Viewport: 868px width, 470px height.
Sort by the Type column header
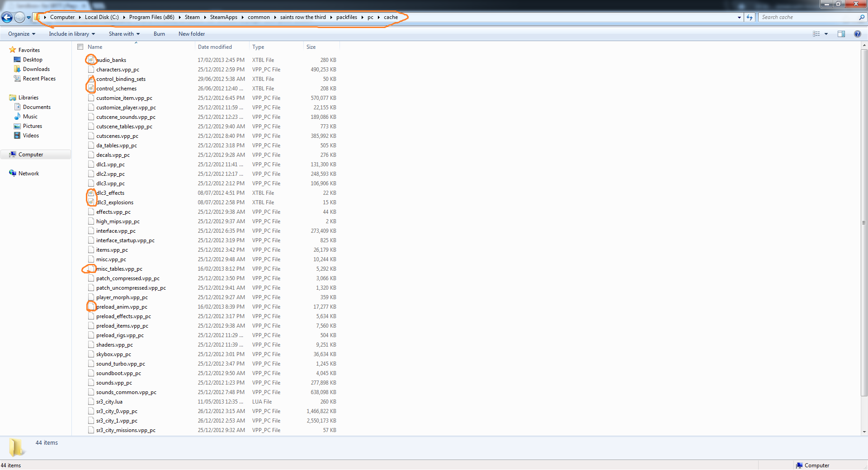tap(258, 47)
